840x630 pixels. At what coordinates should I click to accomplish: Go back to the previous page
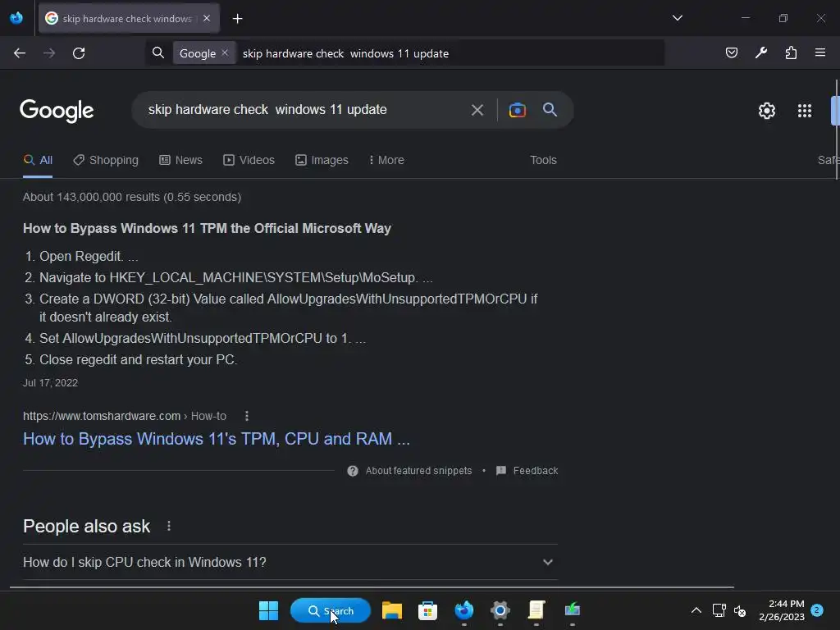coord(20,53)
